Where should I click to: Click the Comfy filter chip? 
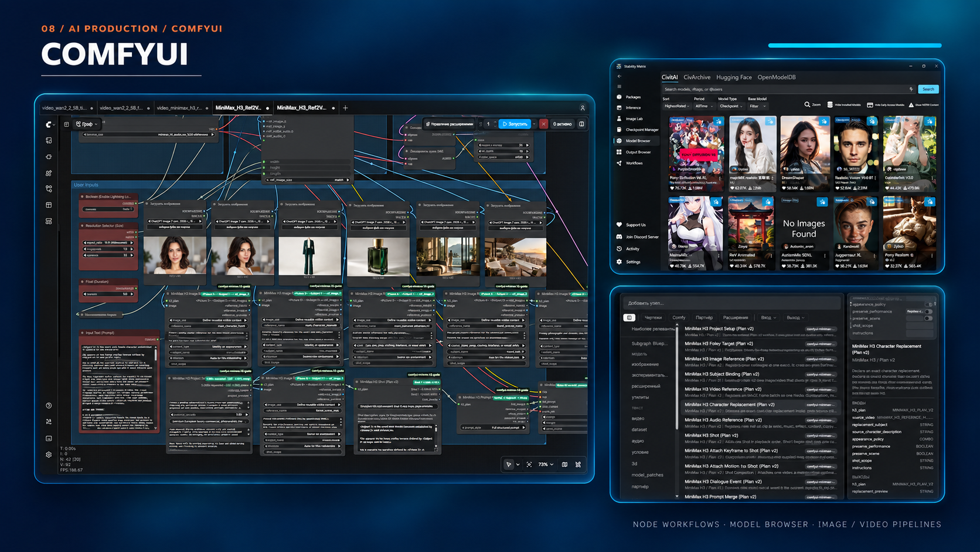[679, 317]
